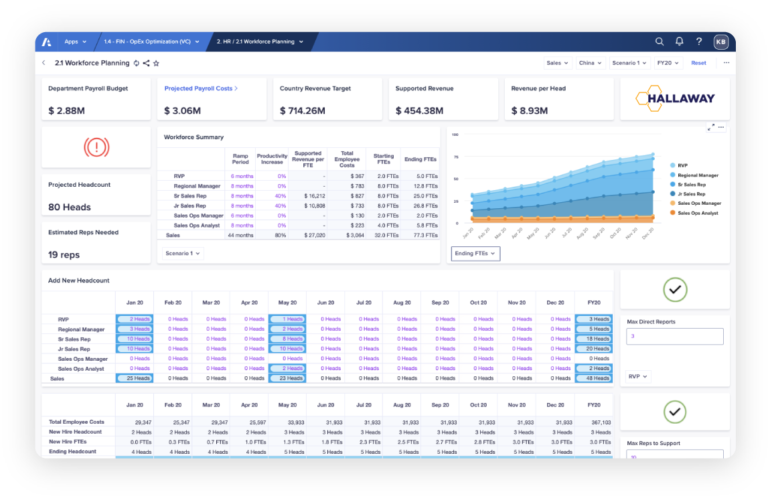Screen dimensions: 768x496
Task: Click the Reset button
Action: pos(698,63)
